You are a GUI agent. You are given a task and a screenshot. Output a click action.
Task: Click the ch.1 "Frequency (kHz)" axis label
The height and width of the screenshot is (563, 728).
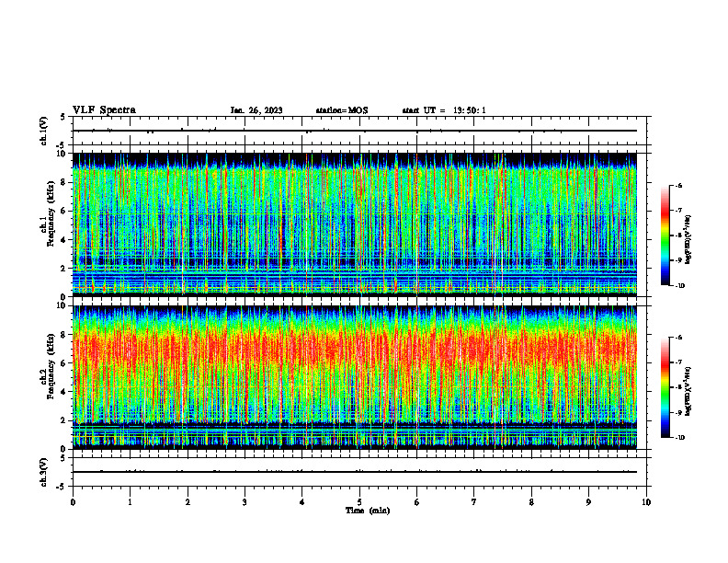[51, 214]
